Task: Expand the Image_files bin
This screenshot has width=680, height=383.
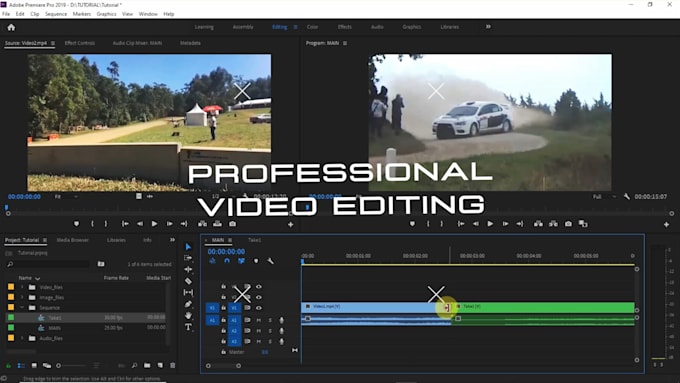Action: (x=23, y=298)
